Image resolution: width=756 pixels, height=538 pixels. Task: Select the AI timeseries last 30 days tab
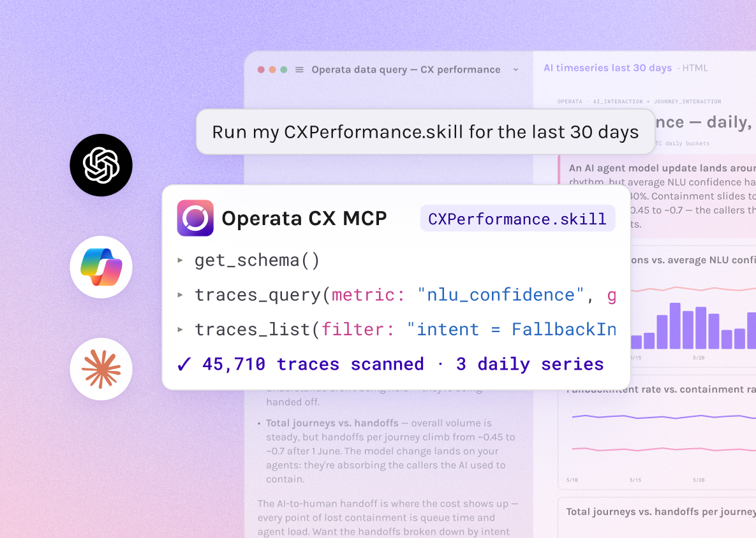coord(607,68)
